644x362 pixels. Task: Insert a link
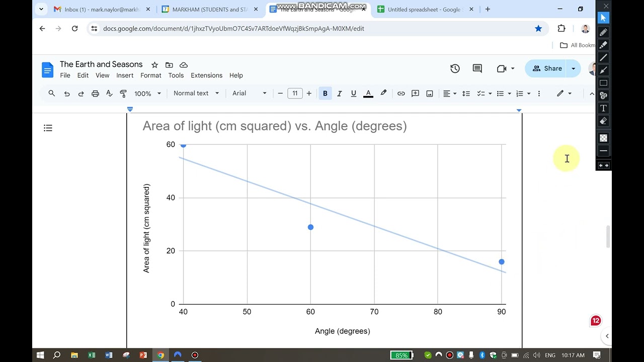click(401, 94)
